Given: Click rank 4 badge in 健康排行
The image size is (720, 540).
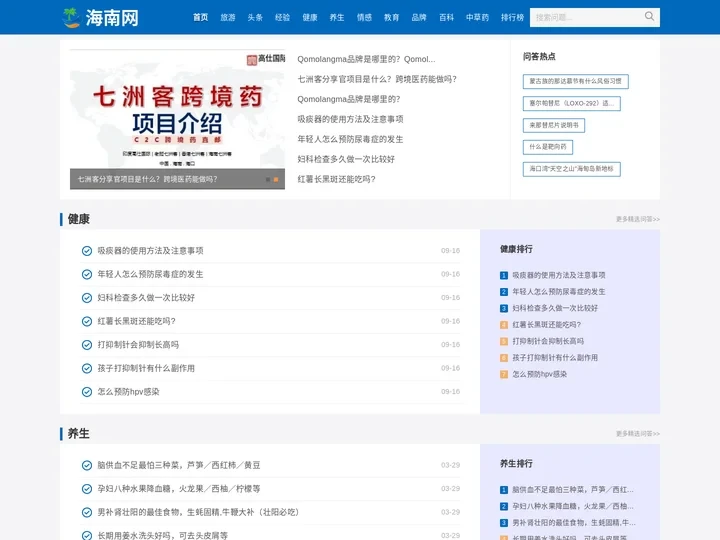Looking at the screenshot, I should click(x=504, y=325).
